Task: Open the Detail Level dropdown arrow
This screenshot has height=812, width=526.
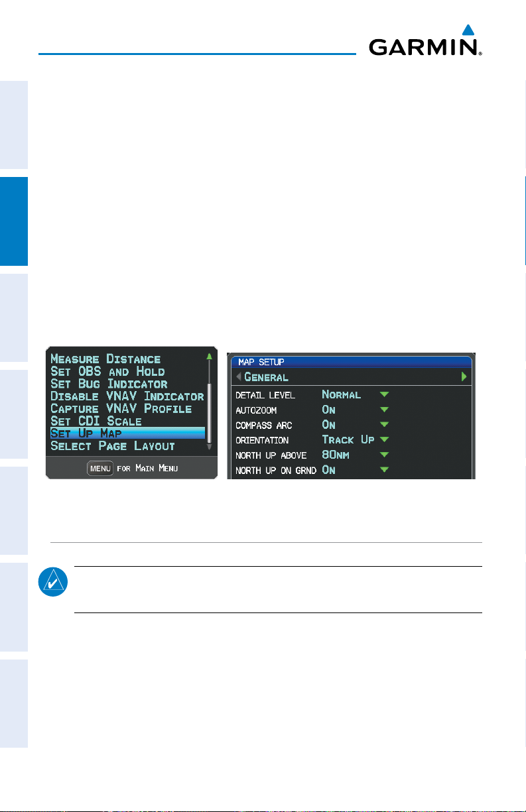Action: point(384,394)
